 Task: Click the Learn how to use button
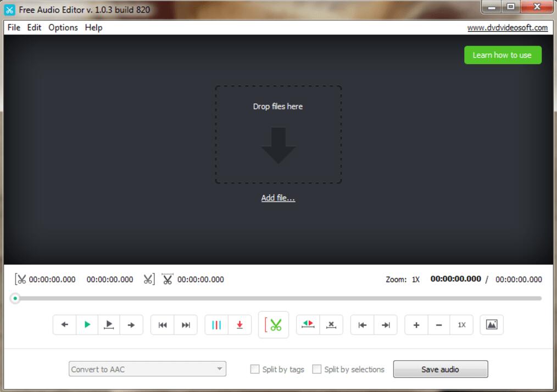coord(502,55)
